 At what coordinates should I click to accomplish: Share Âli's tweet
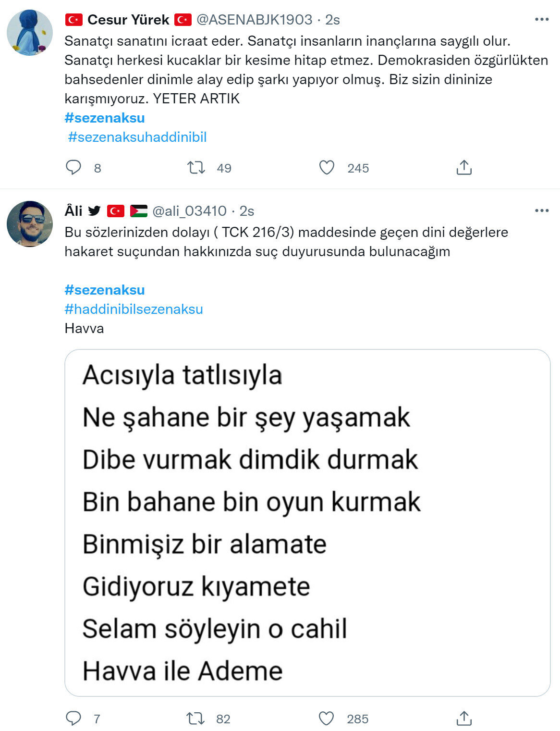[464, 718]
